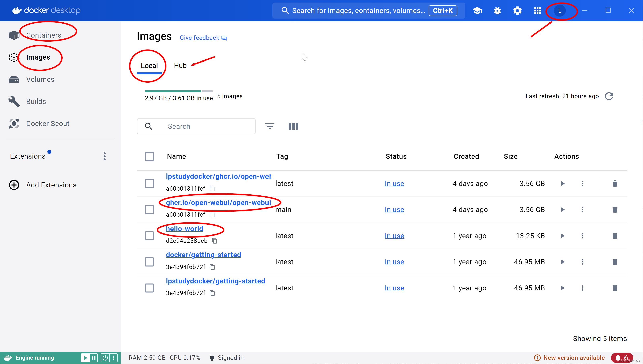This screenshot has height=364, width=643.
Task: Expand actions menu for ghcr.io/open-webui image
Action: 582,210
